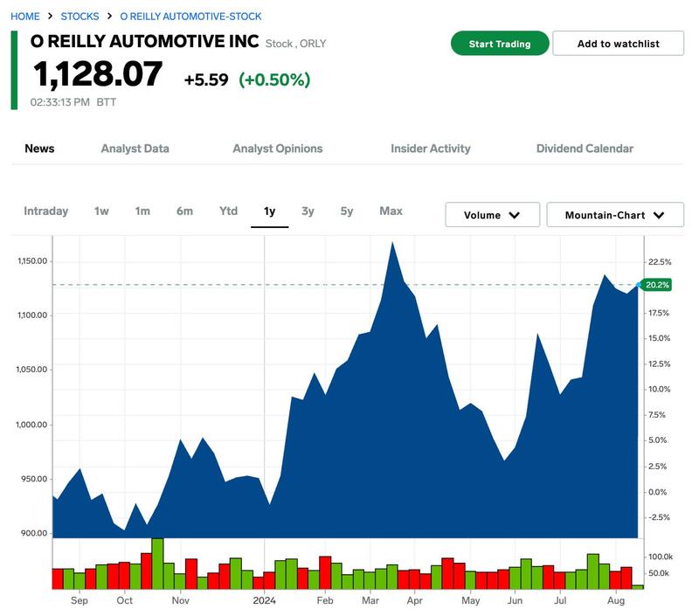The height and width of the screenshot is (616, 699).
Task: Click the Oct label on the time axis
Action: (x=125, y=601)
